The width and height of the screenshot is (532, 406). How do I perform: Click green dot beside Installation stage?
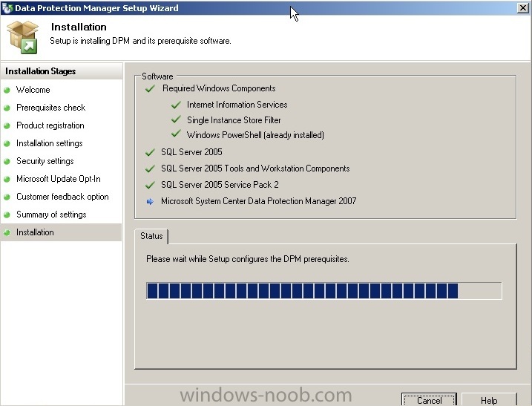(7, 233)
